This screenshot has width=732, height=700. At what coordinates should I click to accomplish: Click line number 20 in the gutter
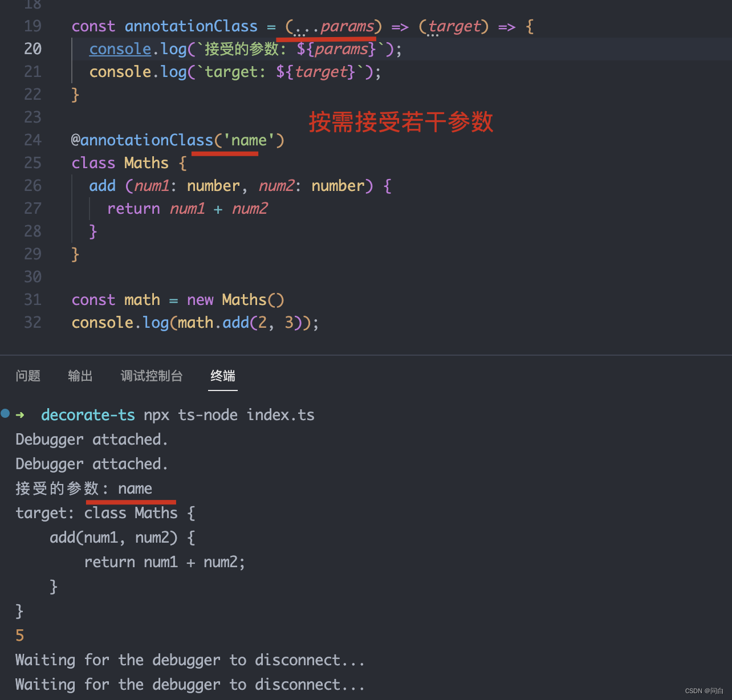click(x=32, y=49)
